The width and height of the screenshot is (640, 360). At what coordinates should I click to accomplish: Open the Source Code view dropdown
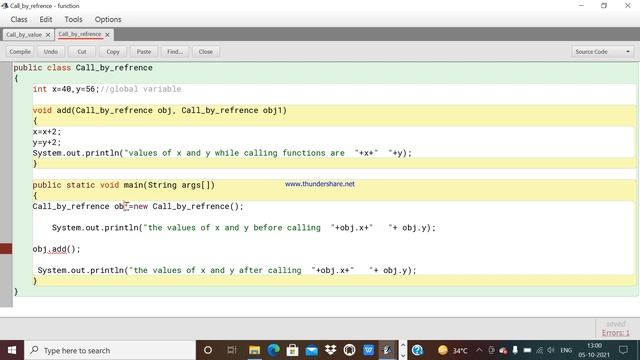[x=602, y=52]
